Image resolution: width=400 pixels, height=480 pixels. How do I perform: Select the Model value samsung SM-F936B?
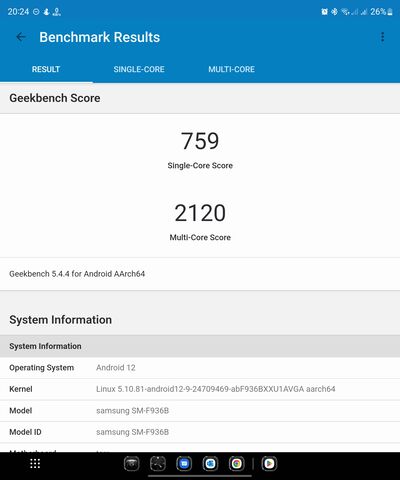pos(132,411)
